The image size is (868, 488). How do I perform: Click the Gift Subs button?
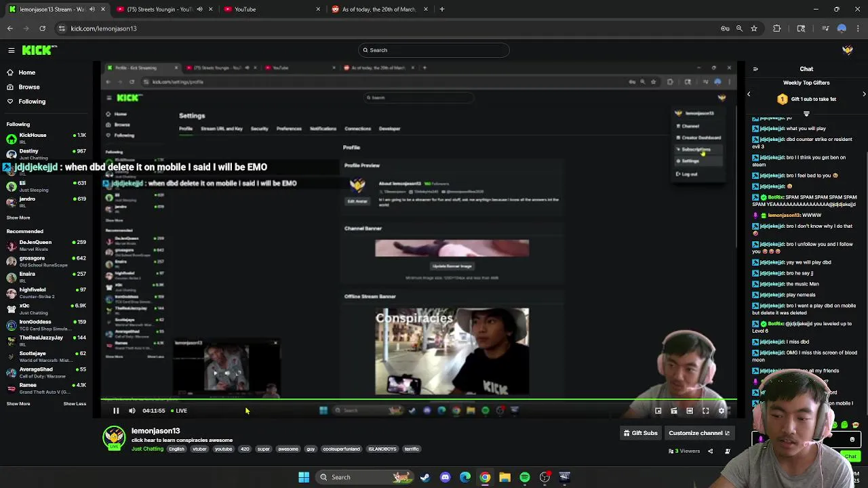[640, 433]
